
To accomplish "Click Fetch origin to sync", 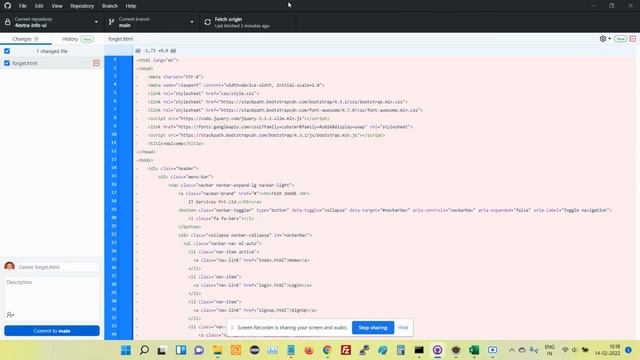I will (247, 22).
